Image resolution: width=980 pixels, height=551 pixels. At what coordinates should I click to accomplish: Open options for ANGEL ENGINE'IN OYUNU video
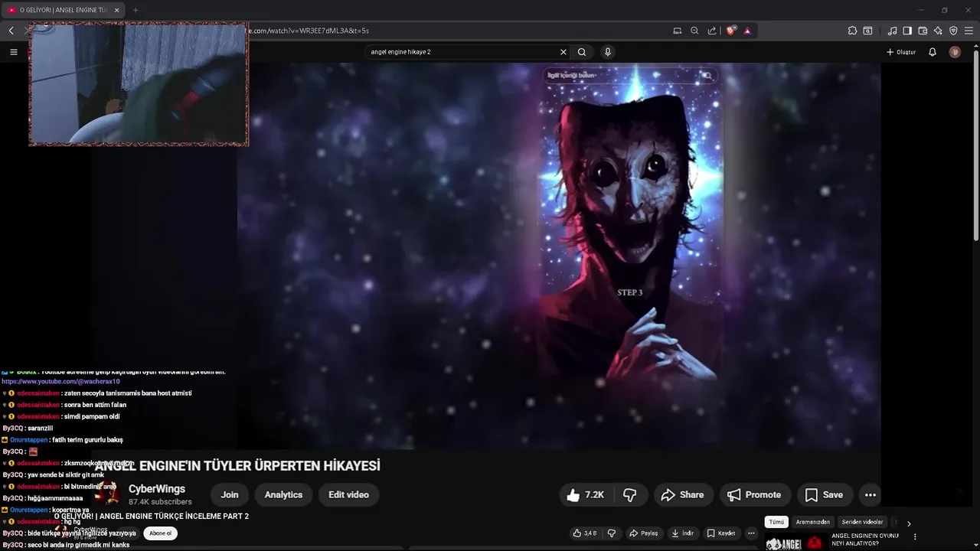pyautogui.click(x=915, y=536)
